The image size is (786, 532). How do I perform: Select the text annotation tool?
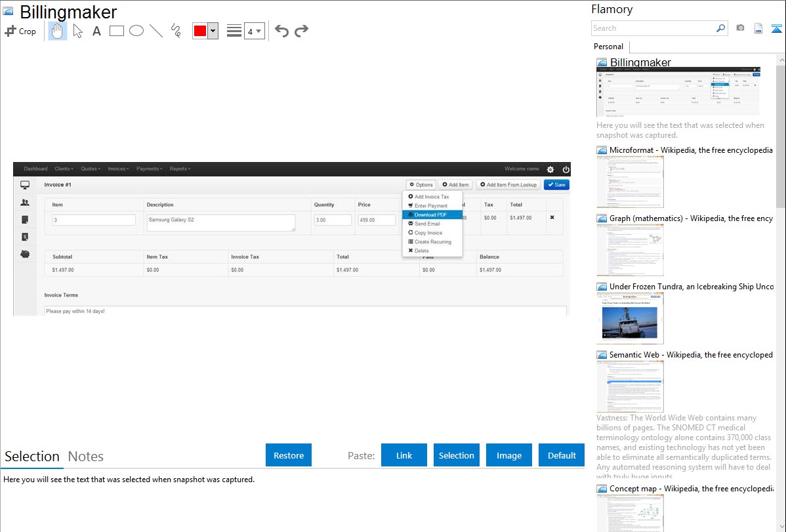(x=96, y=31)
